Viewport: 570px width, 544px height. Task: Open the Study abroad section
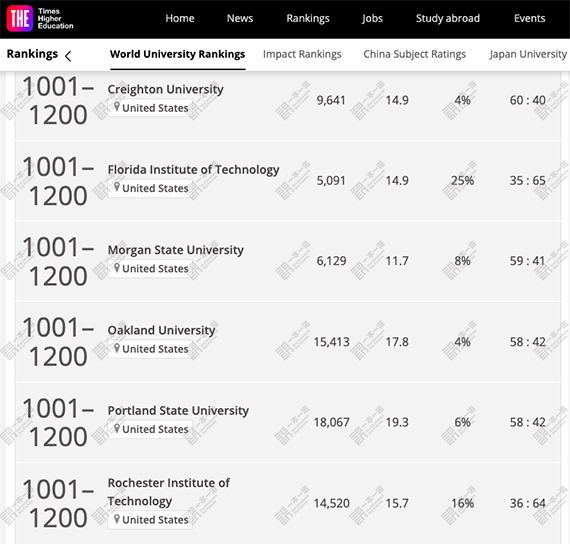point(448,19)
